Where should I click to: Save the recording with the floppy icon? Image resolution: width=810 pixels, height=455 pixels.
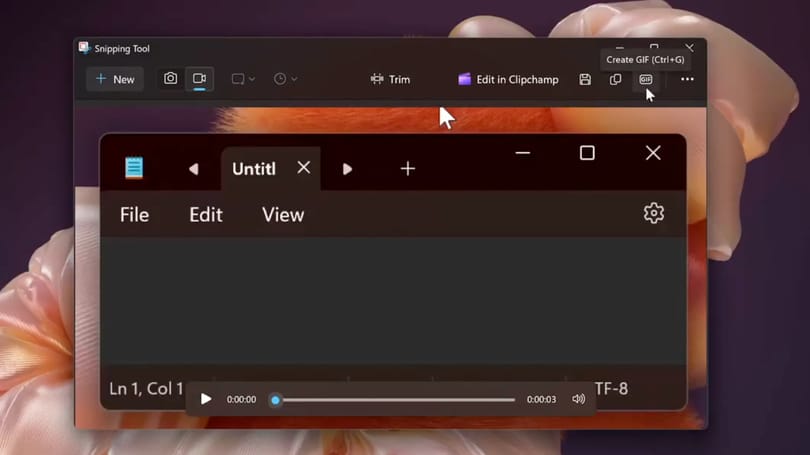(585, 79)
